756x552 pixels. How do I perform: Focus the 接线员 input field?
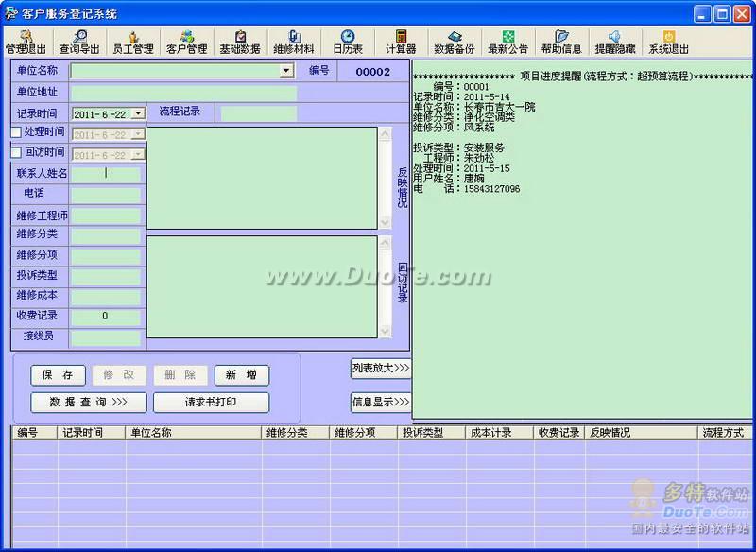pos(106,337)
